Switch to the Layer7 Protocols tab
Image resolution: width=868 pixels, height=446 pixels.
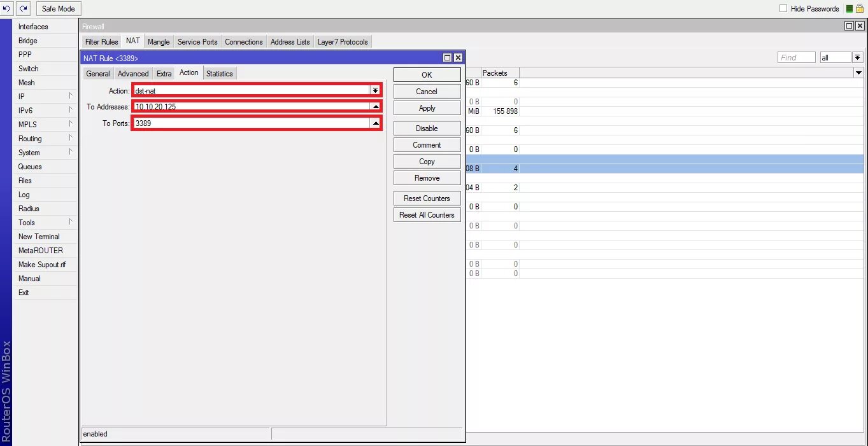tap(343, 42)
